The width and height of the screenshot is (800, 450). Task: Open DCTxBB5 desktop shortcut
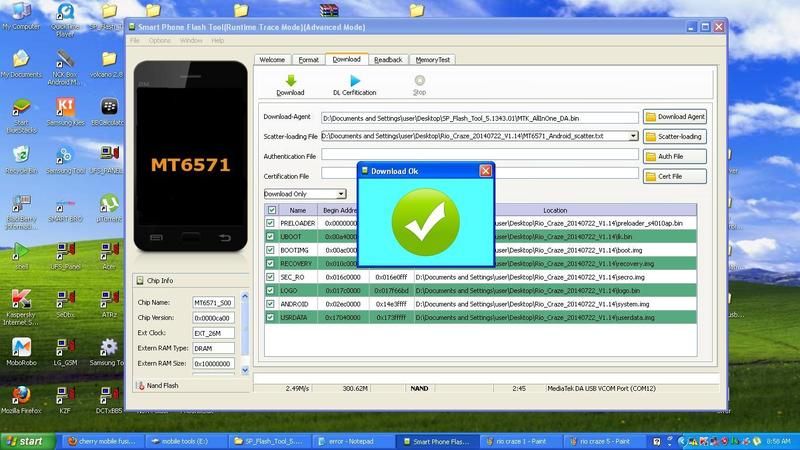(109, 399)
